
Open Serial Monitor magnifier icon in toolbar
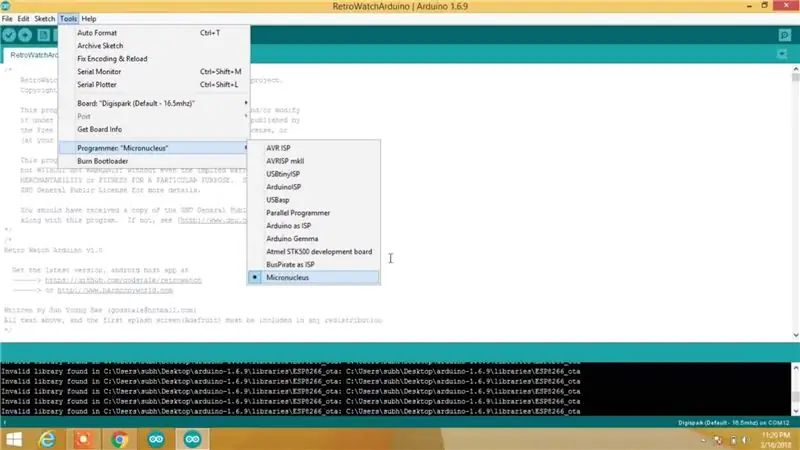(x=785, y=35)
